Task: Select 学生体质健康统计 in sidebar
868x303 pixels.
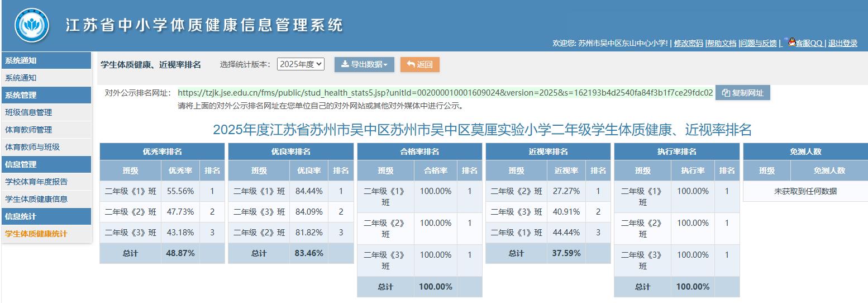Action: point(46,234)
